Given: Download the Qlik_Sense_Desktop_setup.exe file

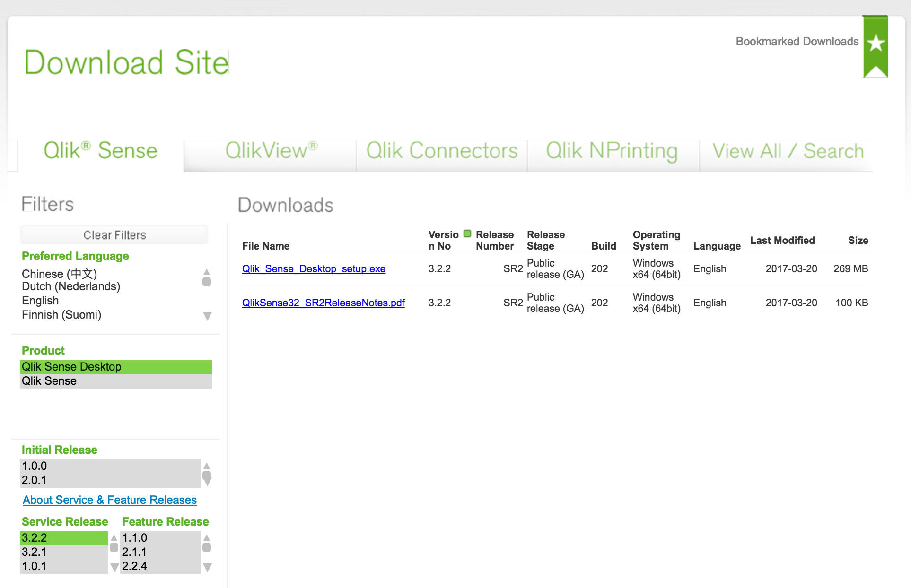Looking at the screenshot, I should pos(314,269).
